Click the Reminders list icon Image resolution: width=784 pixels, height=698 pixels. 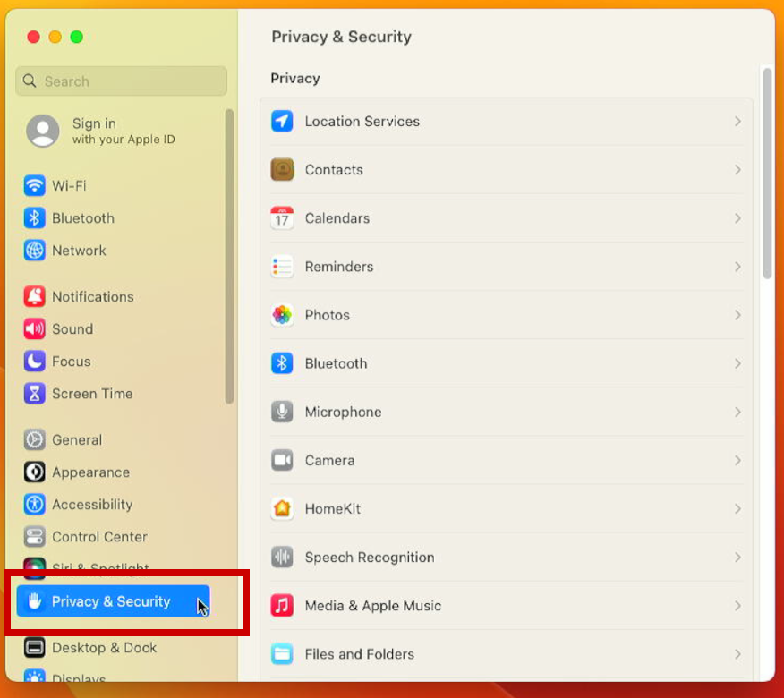(282, 267)
